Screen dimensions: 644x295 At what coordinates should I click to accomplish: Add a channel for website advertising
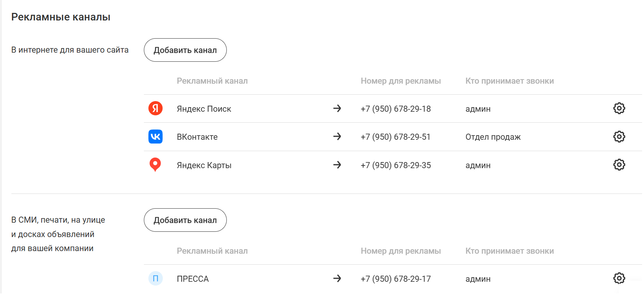[185, 50]
